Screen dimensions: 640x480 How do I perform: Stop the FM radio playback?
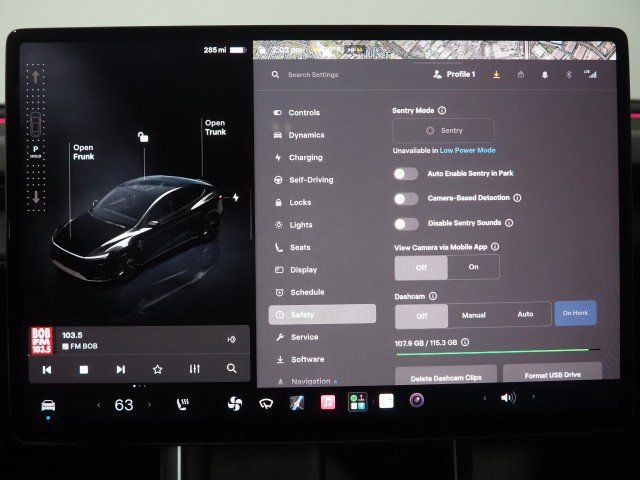point(84,369)
